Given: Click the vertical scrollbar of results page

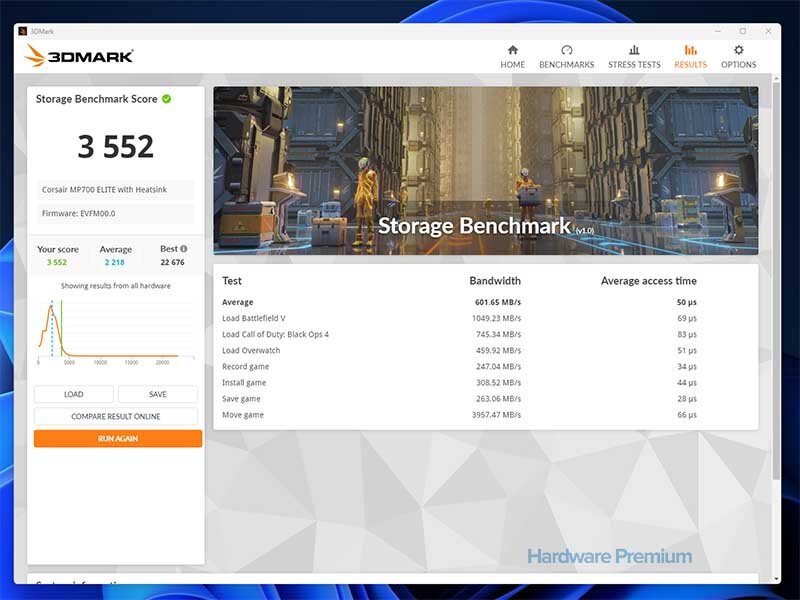Looking at the screenshot, I should tap(776, 281).
